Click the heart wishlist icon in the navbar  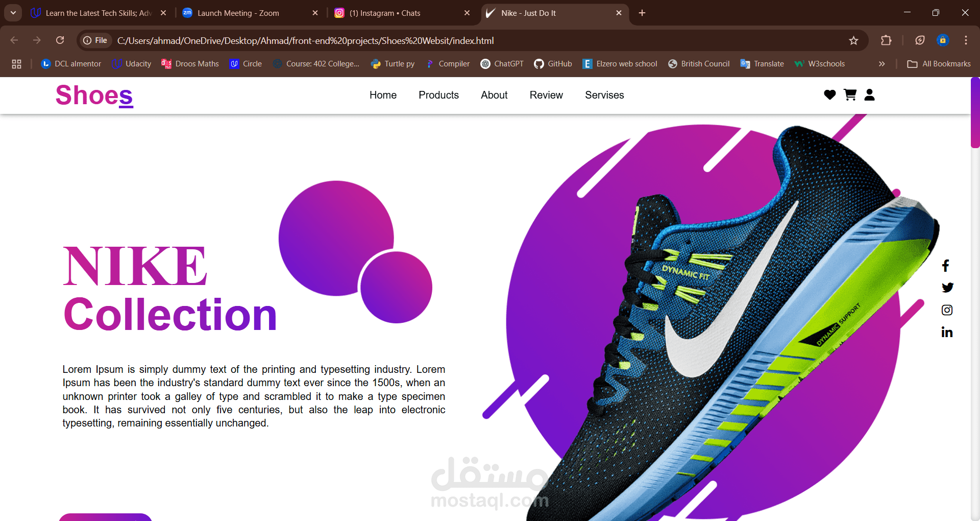(x=830, y=94)
